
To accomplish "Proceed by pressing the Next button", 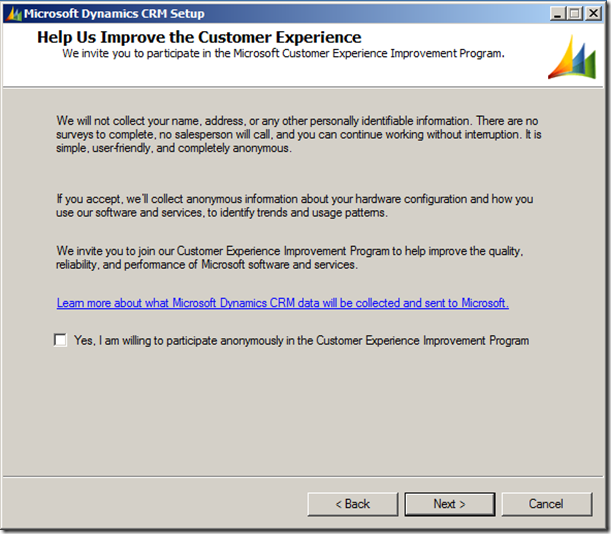I will [x=449, y=504].
